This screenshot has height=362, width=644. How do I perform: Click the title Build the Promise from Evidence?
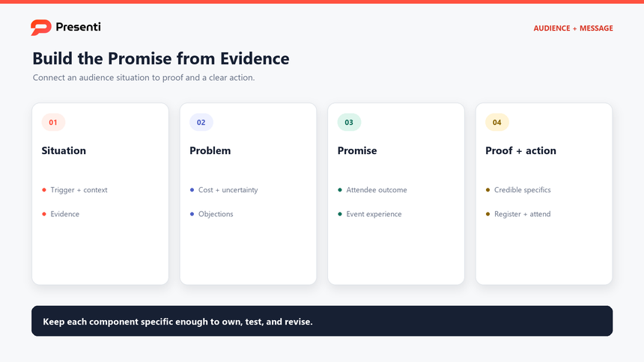tap(161, 58)
